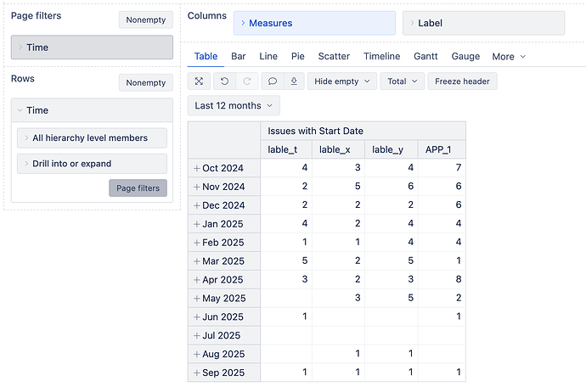This screenshot has width=586, height=392.
Task: Click lable_y value 6 in Nov 2024
Action: [x=411, y=187]
